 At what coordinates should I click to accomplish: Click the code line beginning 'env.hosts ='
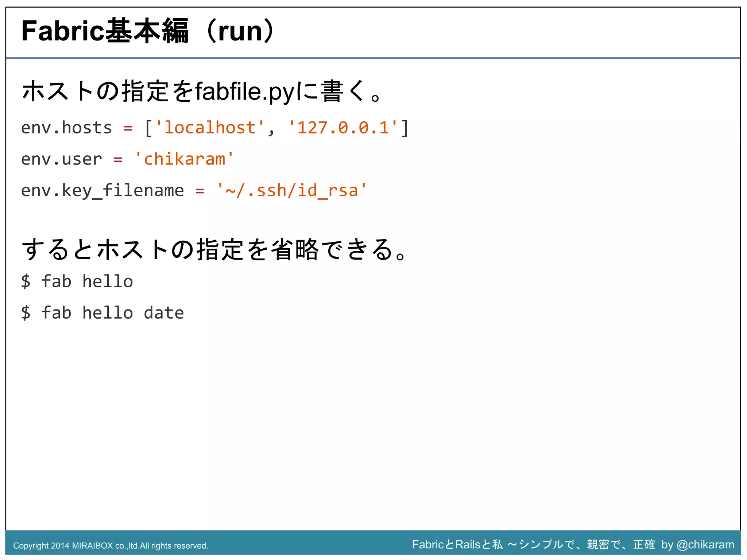click(x=215, y=128)
